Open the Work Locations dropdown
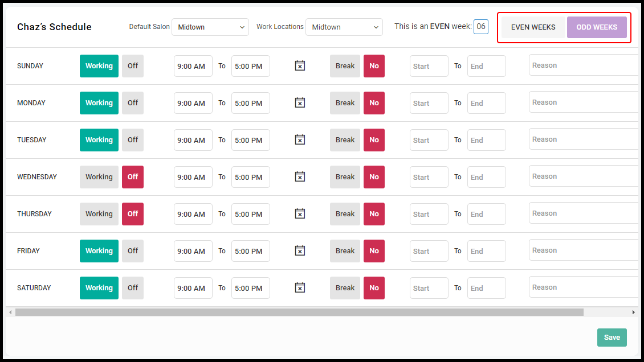The height and width of the screenshot is (362, 644). coord(344,27)
